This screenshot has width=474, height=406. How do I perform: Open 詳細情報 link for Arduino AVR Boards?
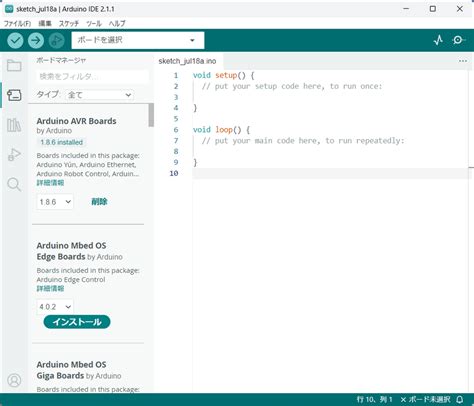pos(50,183)
